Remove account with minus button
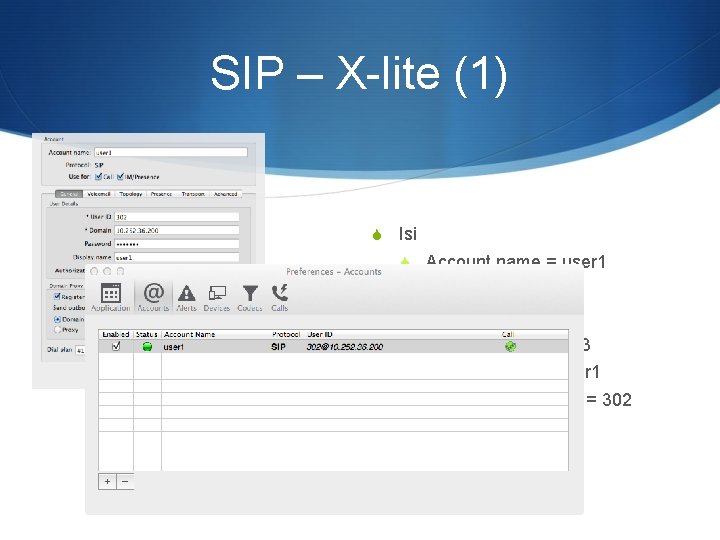 (x=125, y=481)
